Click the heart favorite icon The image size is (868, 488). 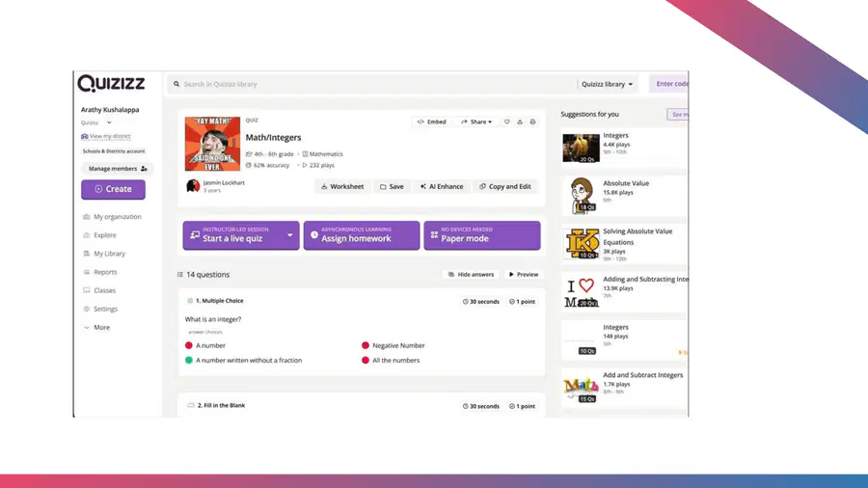tap(506, 122)
